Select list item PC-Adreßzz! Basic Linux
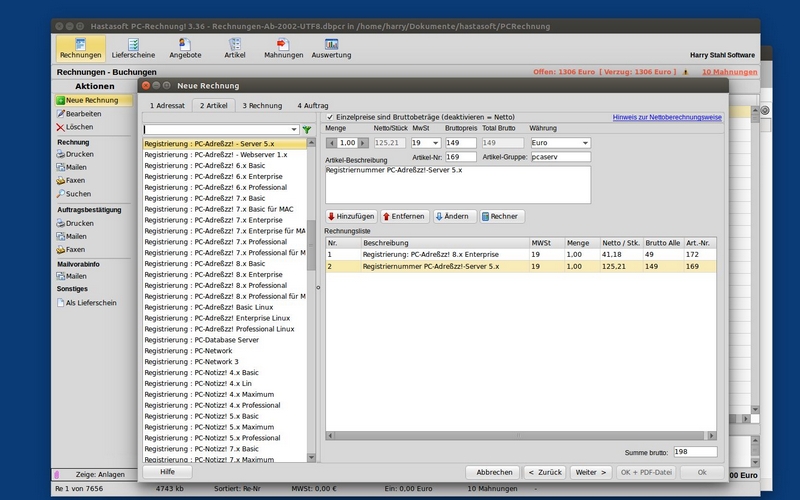 click(224, 307)
